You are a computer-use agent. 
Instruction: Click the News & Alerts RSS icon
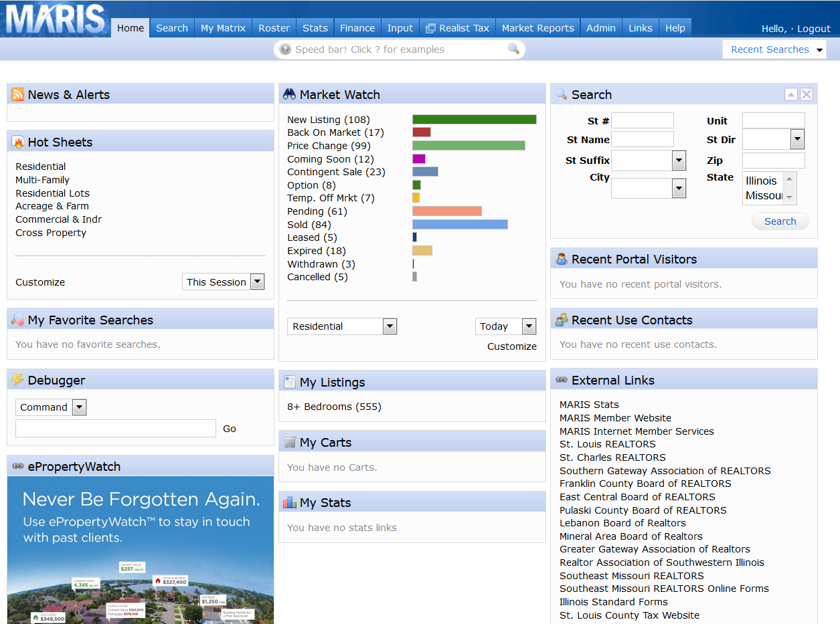coord(18,94)
